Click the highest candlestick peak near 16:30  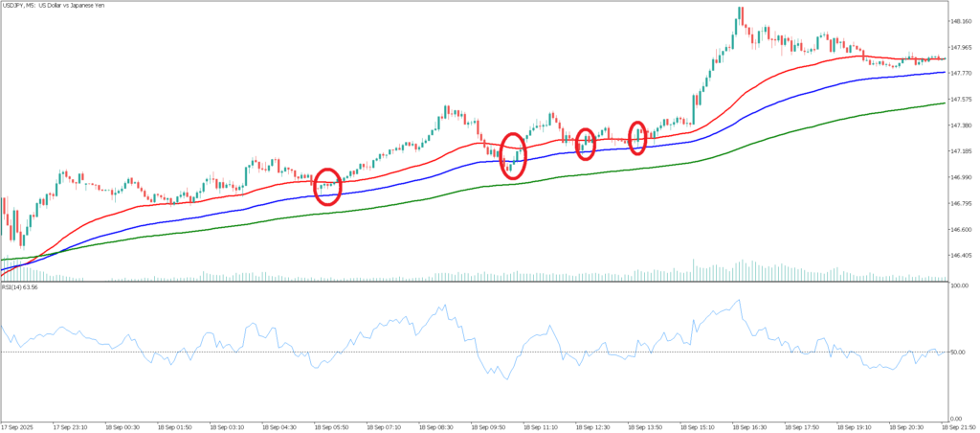pos(740,10)
